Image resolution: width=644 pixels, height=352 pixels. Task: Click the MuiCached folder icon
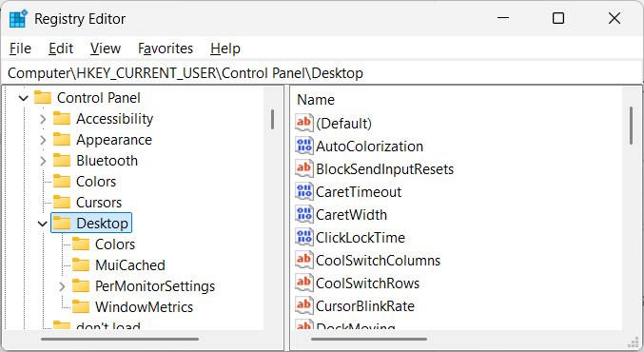click(81, 265)
